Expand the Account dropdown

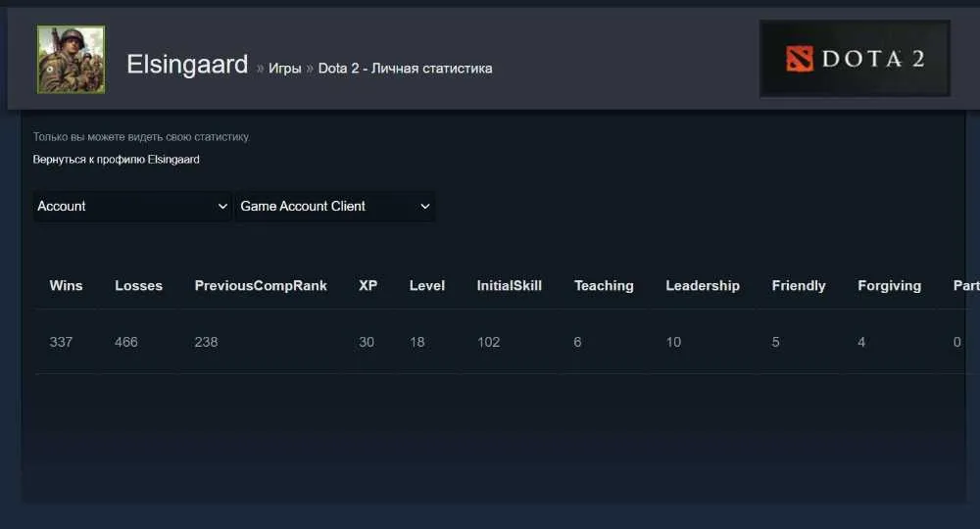[x=132, y=206]
